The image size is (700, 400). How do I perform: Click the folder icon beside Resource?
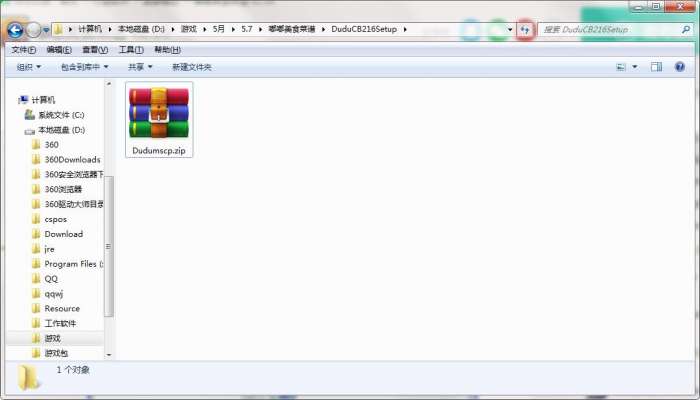click(x=37, y=308)
